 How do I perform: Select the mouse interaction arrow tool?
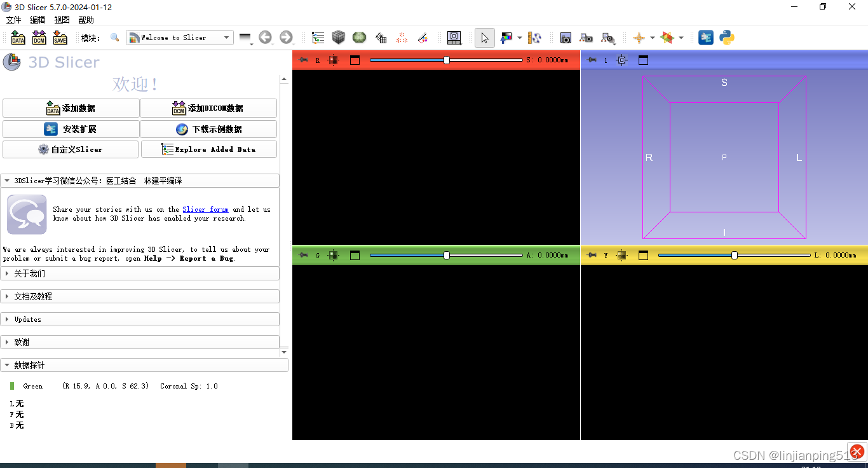click(x=484, y=38)
